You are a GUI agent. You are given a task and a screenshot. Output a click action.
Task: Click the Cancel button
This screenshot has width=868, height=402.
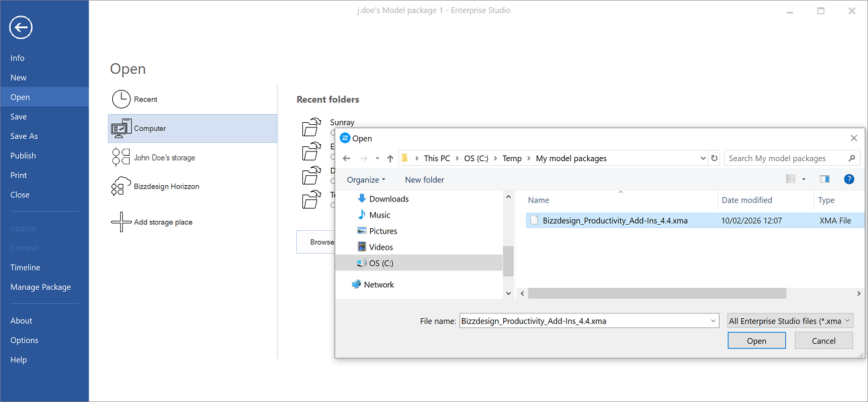click(824, 341)
